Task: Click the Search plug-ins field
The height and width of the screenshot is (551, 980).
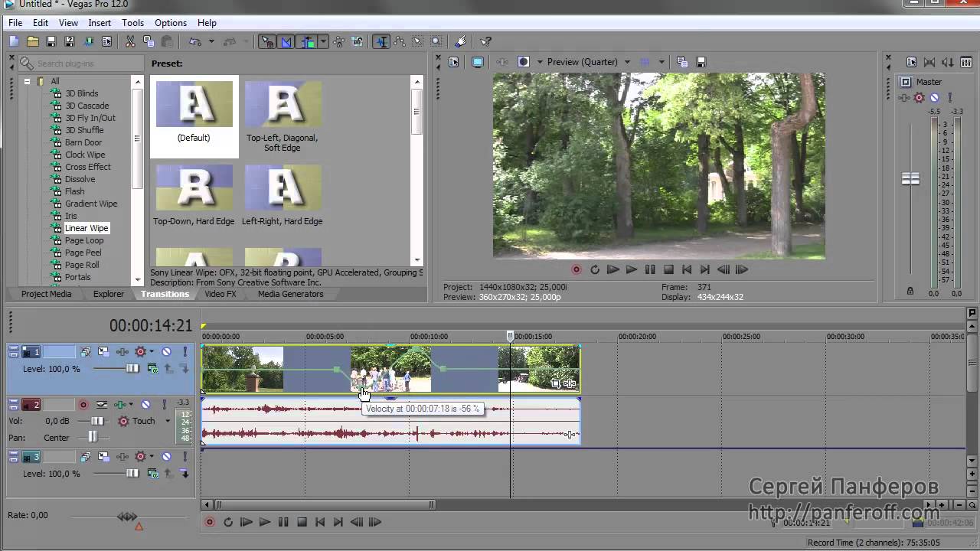Action: [81, 64]
